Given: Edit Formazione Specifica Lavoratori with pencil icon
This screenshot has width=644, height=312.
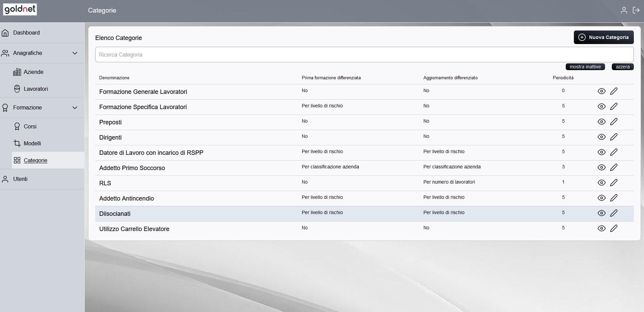Looking at the screenshot, I should [614, 106].
